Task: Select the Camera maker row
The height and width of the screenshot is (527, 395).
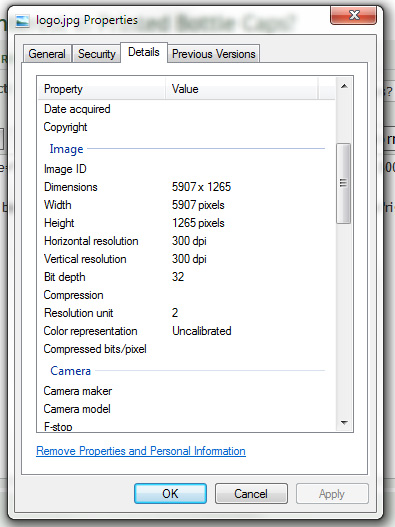Action: pos(187,391)
